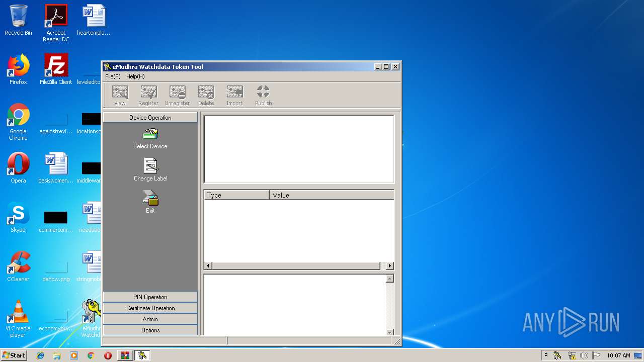The width and height of the screenshot is (644, 362).
Task: Click the Type column header
Action: coord(236,195)
